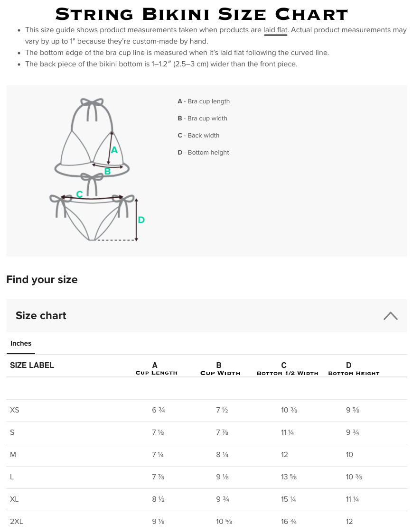
Task: Select the M size row label
Action: point(13,455)
